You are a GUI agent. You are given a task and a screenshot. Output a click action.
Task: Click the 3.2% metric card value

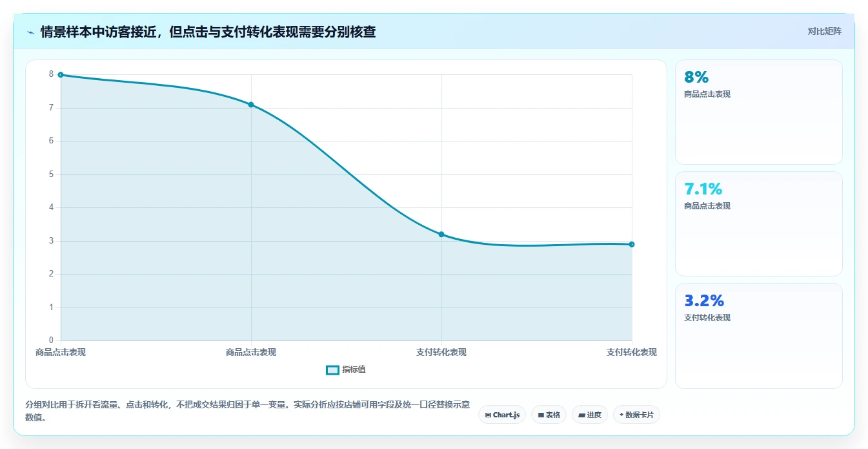click(x=704, y=300)
